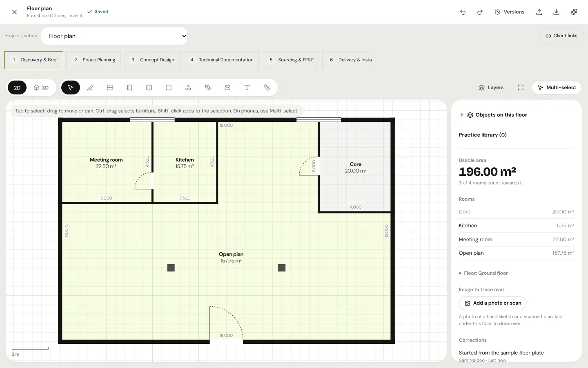Switch to 2D view
This screenshot has height=368, width=588.
point(17,88)
